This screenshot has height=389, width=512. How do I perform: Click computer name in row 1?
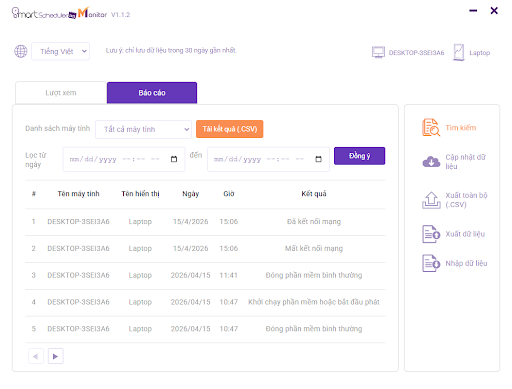point(78,222)
